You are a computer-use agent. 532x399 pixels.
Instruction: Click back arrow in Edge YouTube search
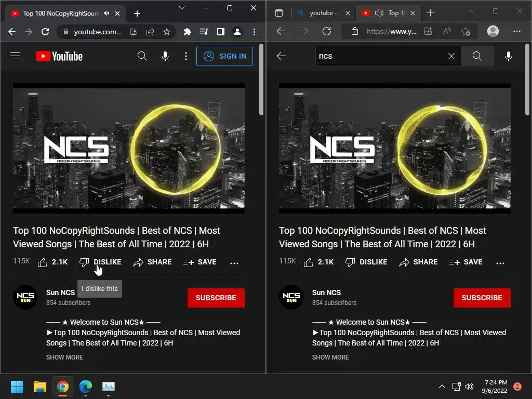tap(281, 56)
